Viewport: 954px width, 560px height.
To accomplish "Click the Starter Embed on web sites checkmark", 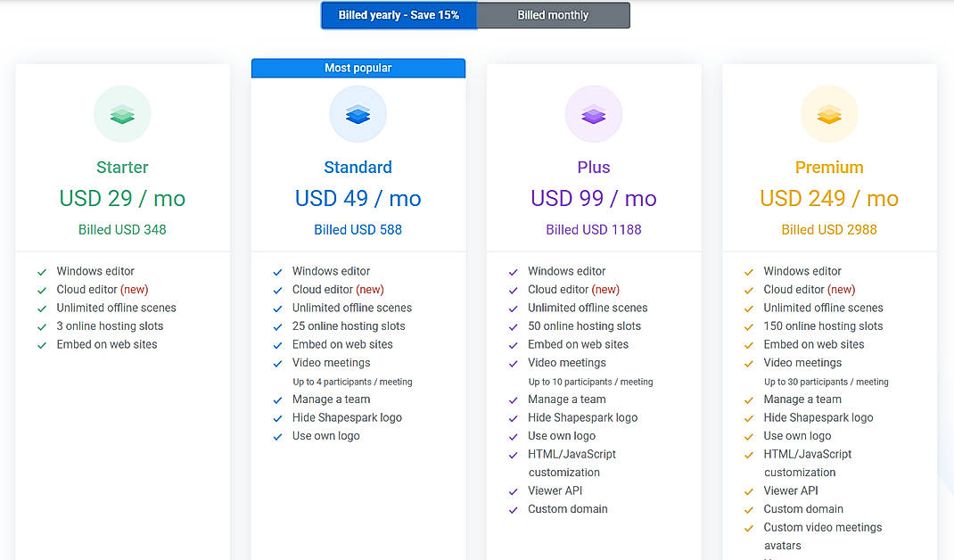I will point(42,345).
